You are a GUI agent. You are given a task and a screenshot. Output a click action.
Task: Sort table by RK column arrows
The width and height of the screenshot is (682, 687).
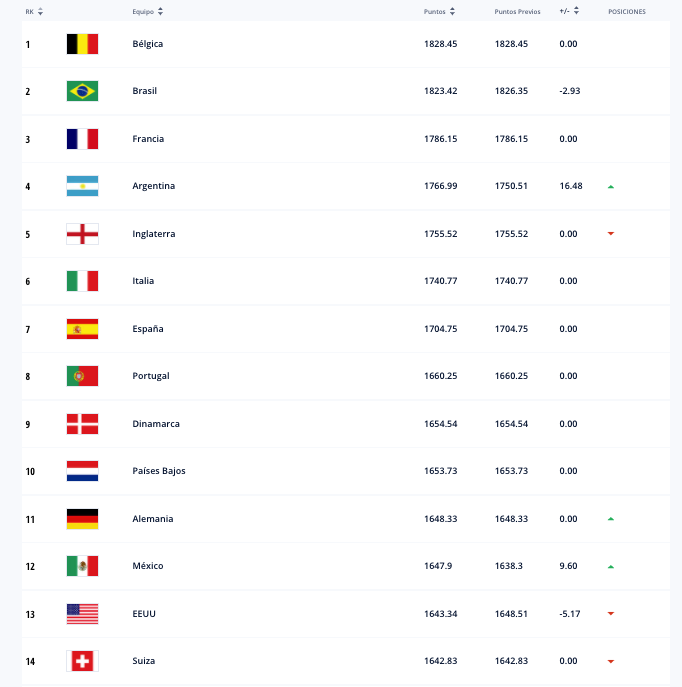click(40, 12)
